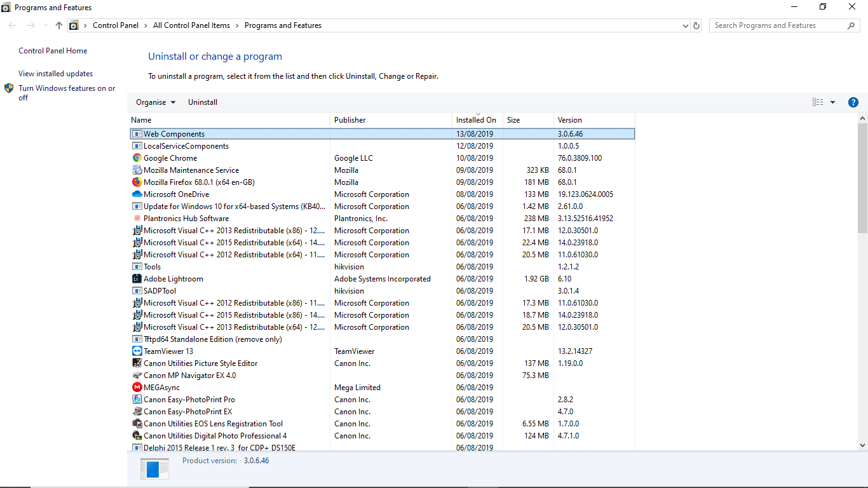868x488 pixels.
Task: Expand the recent locations chevron
Action: (45, 25)
